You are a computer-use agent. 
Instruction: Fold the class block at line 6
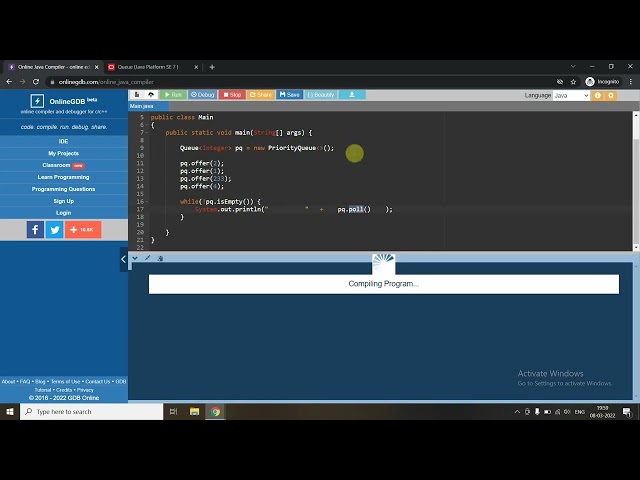(147, 125)
